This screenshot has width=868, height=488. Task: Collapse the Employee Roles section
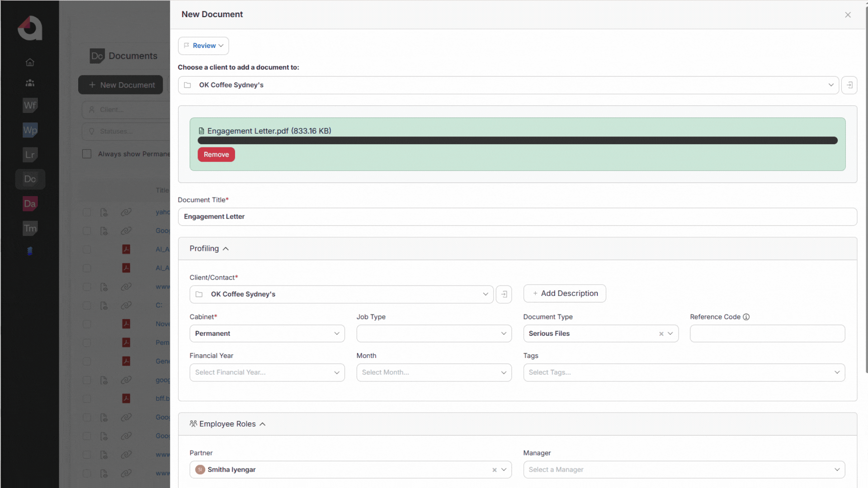pyautogui.click(x=262, y=424)
